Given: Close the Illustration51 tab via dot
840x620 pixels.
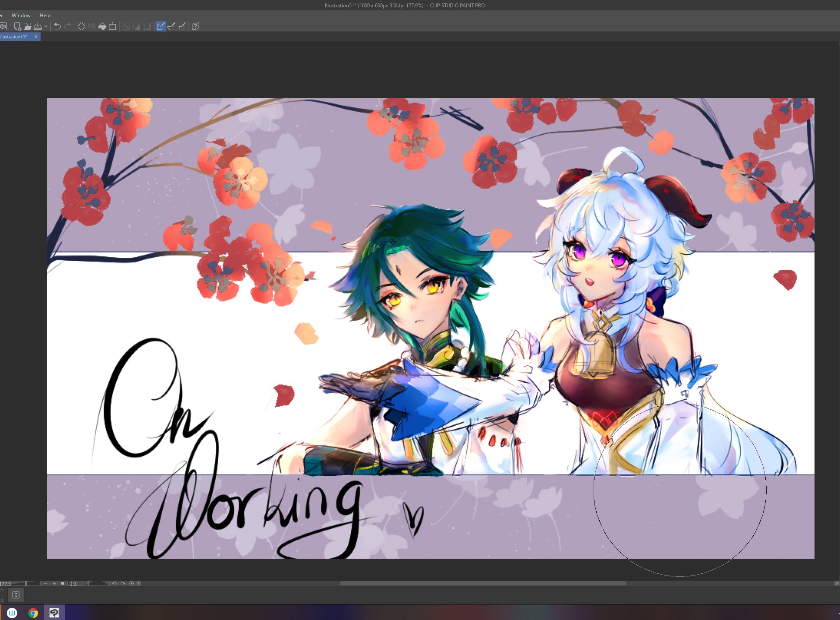Looking at the screenshot, I should 36,37.
